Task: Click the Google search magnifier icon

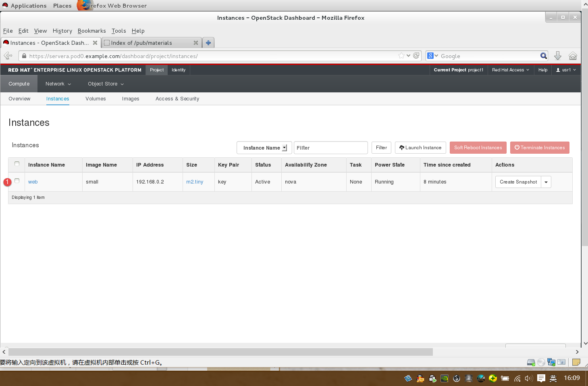Action: [544, 56]
